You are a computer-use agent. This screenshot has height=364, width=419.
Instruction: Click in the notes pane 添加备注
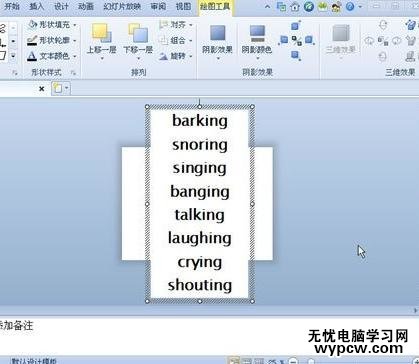click(x=17, y=325)
